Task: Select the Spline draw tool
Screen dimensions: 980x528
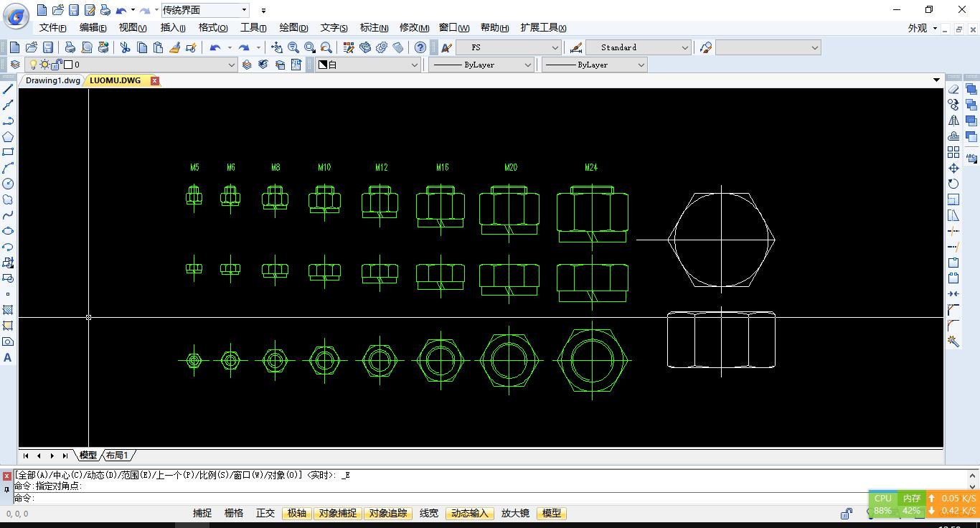Action: (x=8, y=215)
